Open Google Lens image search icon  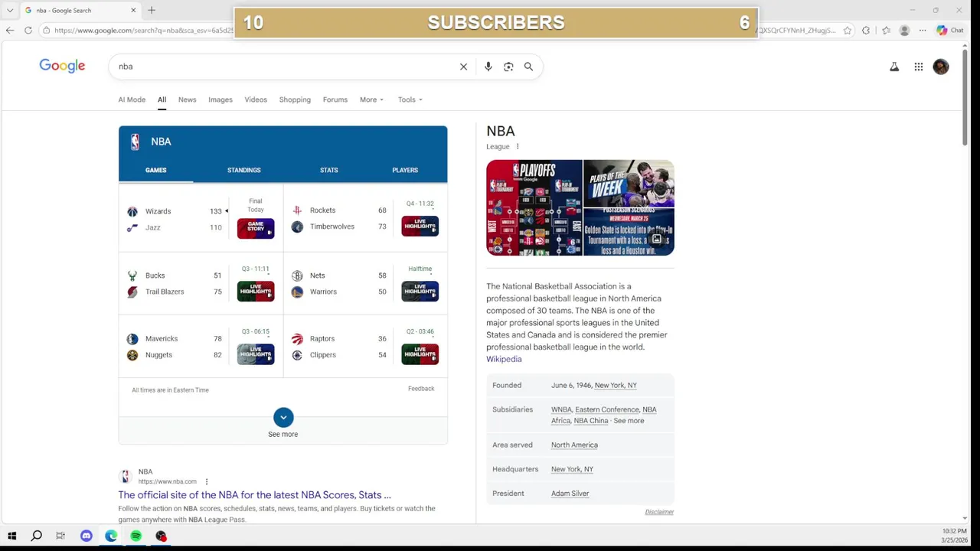point(508,67)
